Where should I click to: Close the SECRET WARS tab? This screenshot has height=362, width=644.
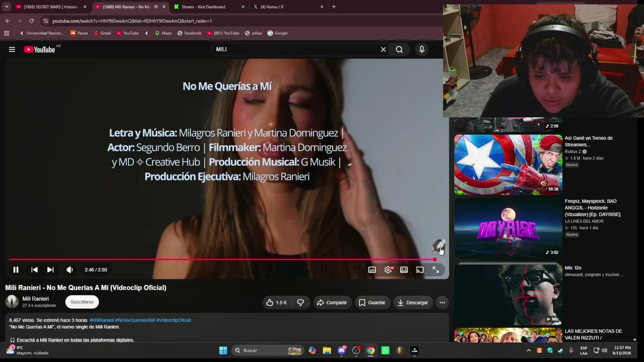pos(85,7)
